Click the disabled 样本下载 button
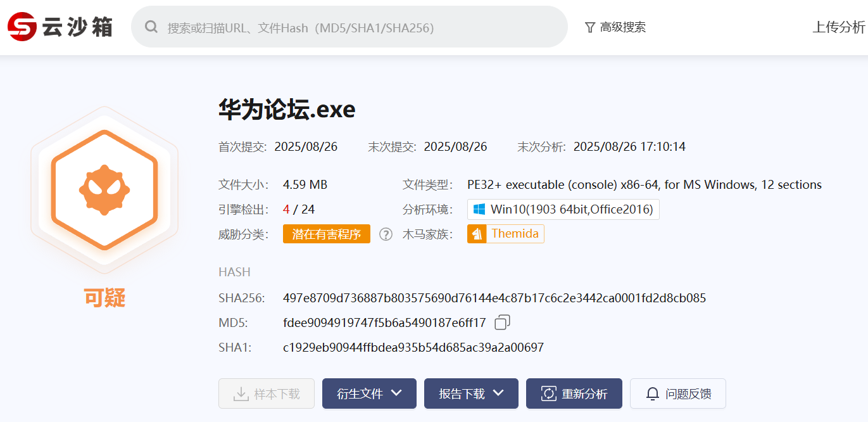868x422 pixels. pos(267,393)
